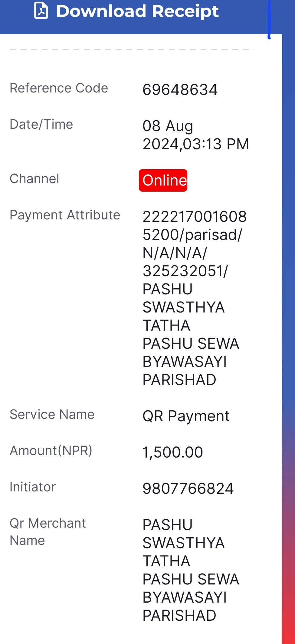Click the Amount(NPR) label
Image resolution: width=295 pixels, height=644 pixels.
point(51,451)
